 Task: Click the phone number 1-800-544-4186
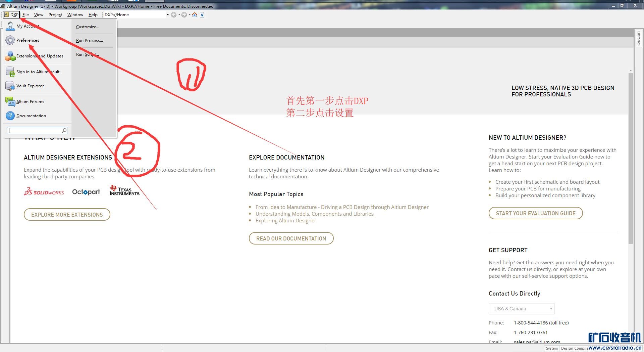(x=541, y=323)
